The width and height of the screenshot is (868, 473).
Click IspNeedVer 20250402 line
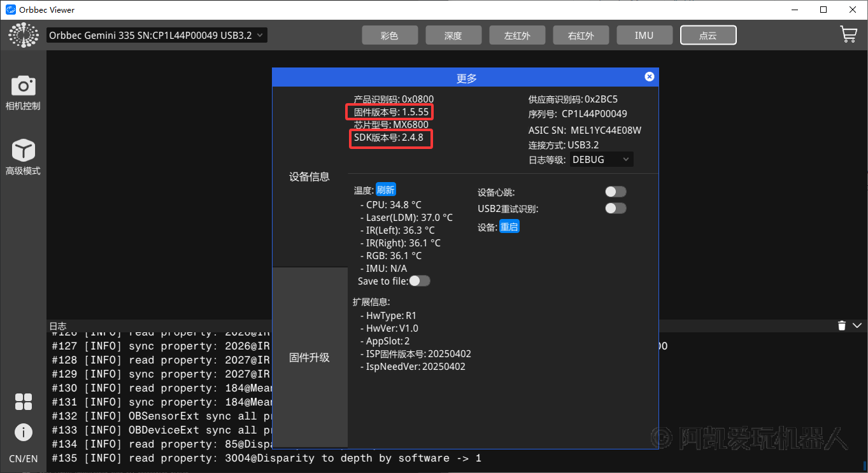pos(413,367)
